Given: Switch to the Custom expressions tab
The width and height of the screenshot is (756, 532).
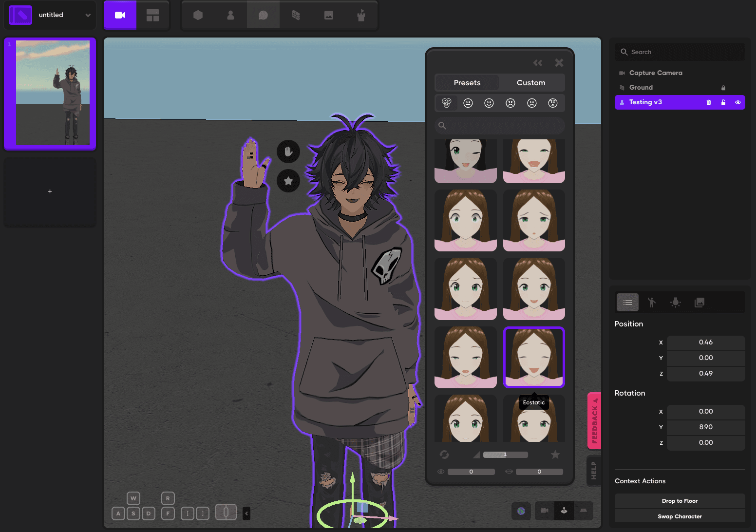Looking at the screenshot, I should click(x=531, y=82).
